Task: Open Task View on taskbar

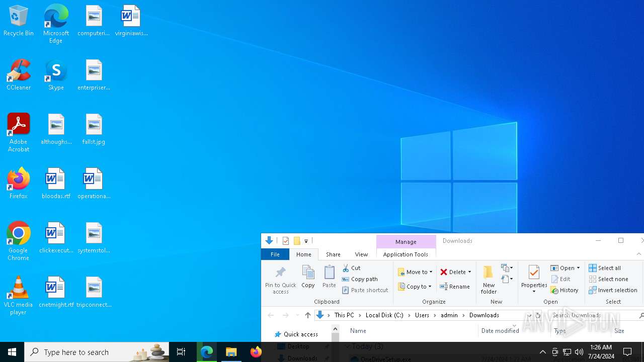Action: pos(181,352)
